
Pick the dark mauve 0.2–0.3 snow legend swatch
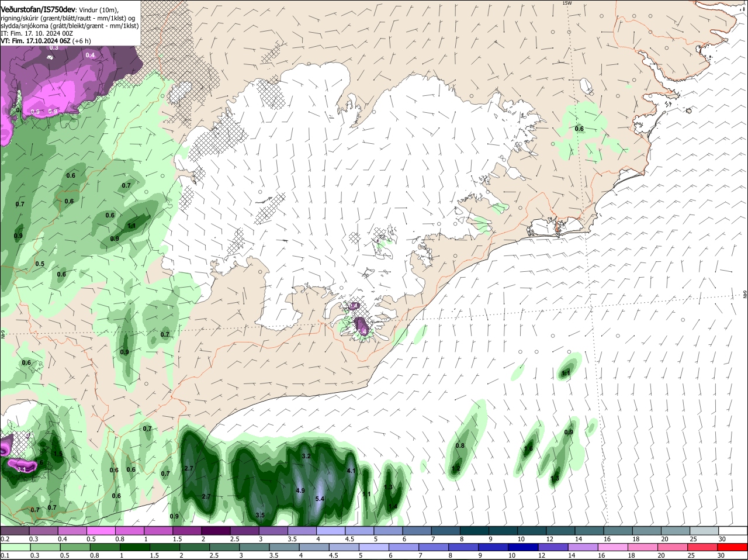(x=15, y=530)
